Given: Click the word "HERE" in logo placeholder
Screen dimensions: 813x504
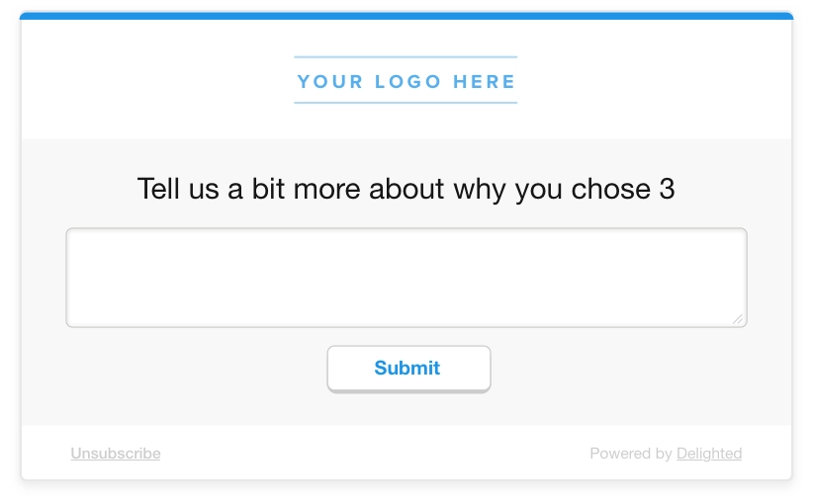Looking at the screenshot, I should click(x=485, y=82).
